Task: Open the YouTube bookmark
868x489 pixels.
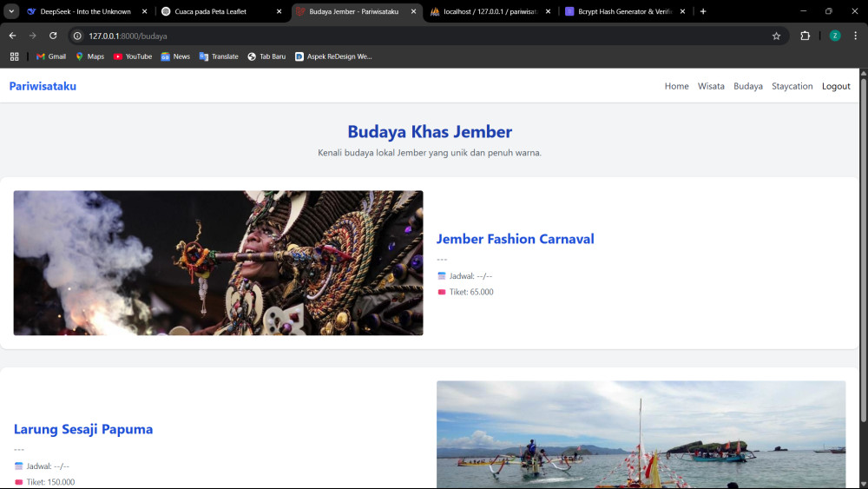Action: (132, 56)
